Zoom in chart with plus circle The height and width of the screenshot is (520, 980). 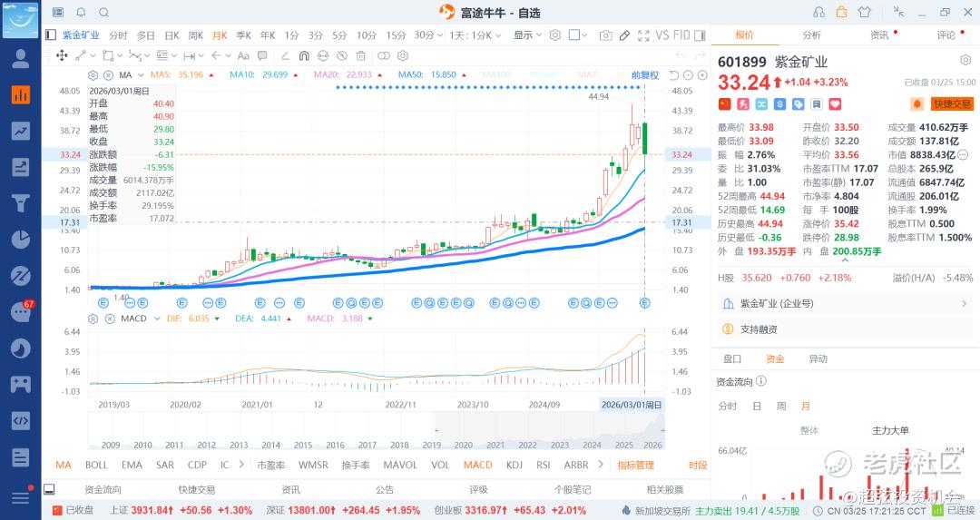(x=702, y=75)
